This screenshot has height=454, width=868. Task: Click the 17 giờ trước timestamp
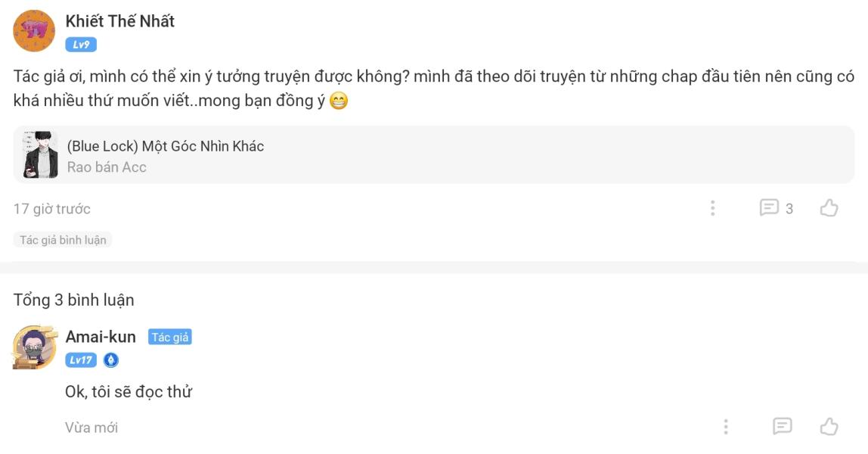point(51,209)
